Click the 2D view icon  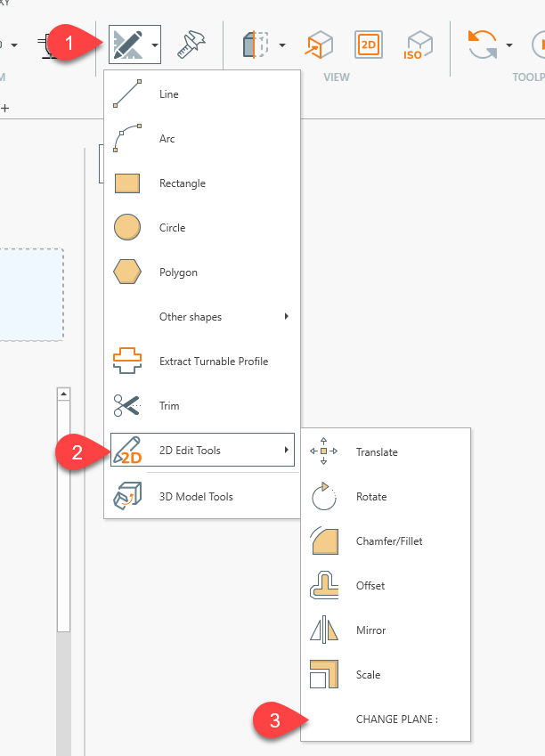pyautogui.click(x=368, y=45)
